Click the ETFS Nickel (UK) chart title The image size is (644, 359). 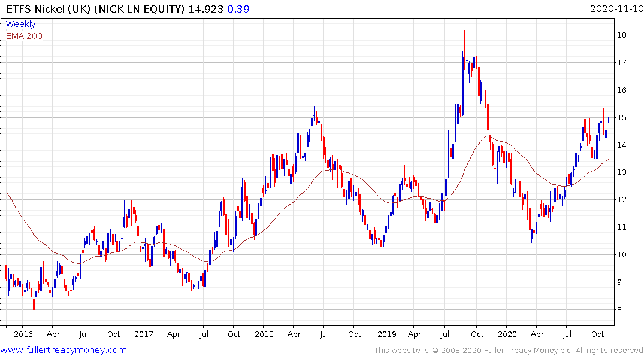[x=95, y=9]
